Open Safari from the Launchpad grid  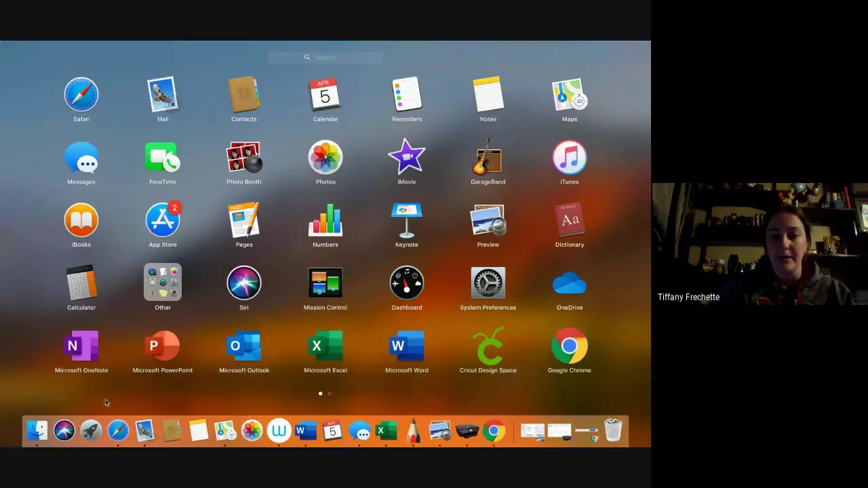(x=81, y=95)
